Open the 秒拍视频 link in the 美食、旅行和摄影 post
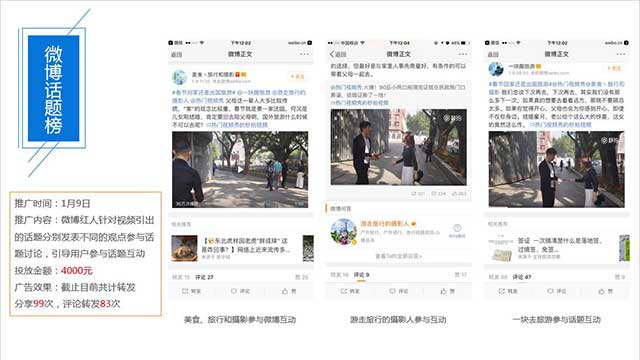The image size is (640, 360). coord(237,125)
